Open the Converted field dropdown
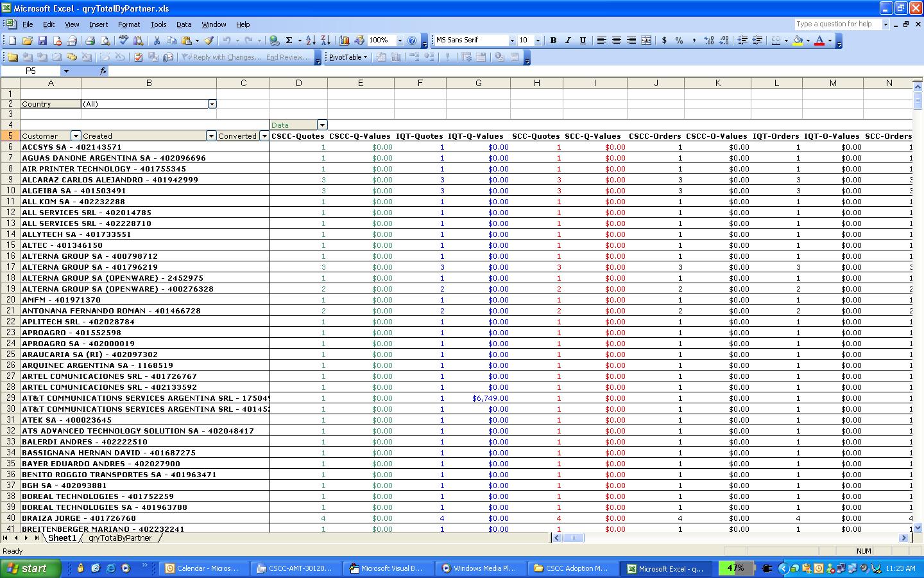The image size is (924, 578). (x=264, y=136)
